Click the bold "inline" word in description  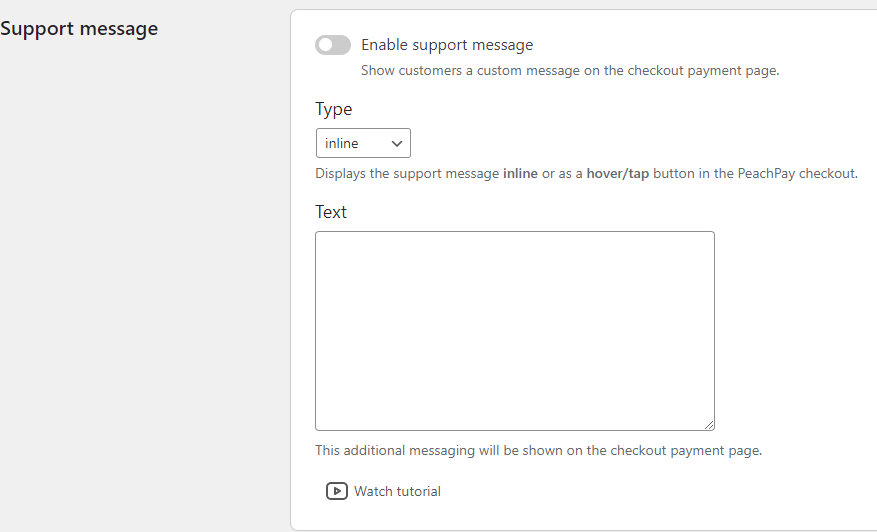click(520, 173)
